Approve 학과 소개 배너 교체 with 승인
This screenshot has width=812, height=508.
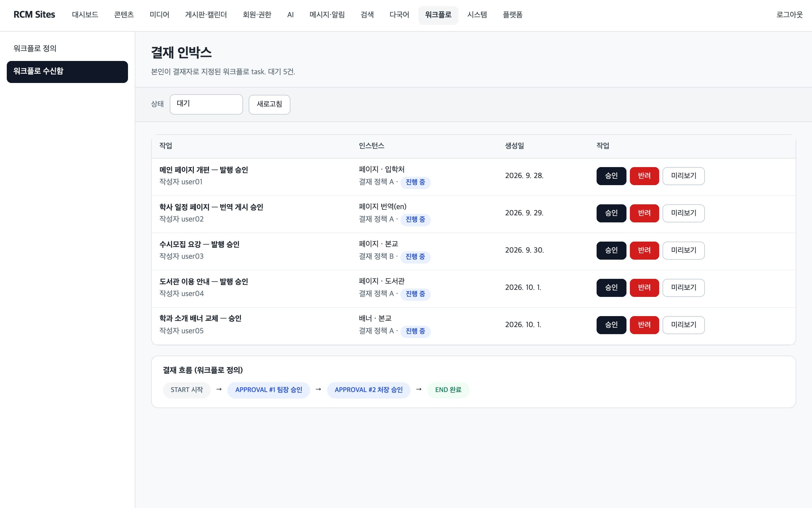611,325
